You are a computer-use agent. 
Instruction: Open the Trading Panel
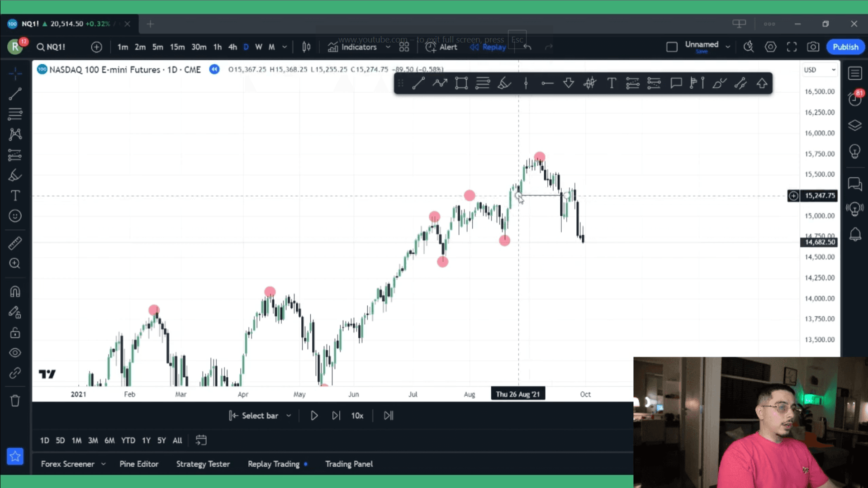[349, 464]
